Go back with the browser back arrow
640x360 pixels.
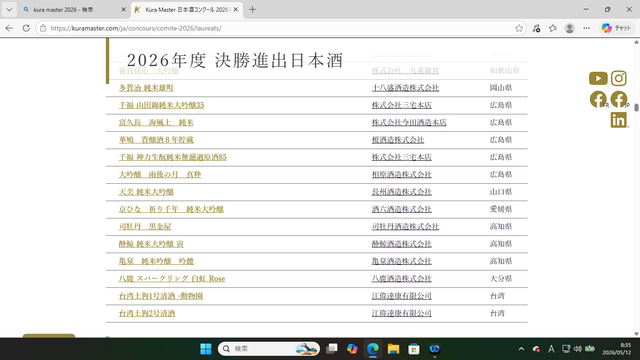(9, 28)
